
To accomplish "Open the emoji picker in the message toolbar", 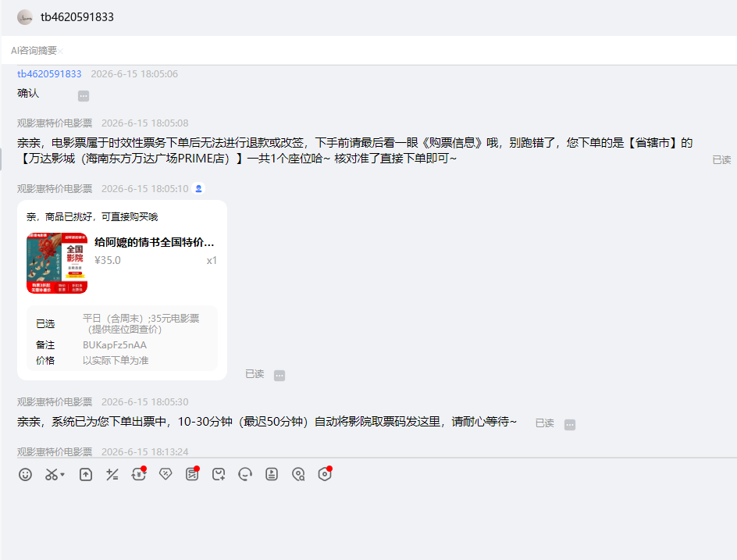I will (x=25, y=474).
